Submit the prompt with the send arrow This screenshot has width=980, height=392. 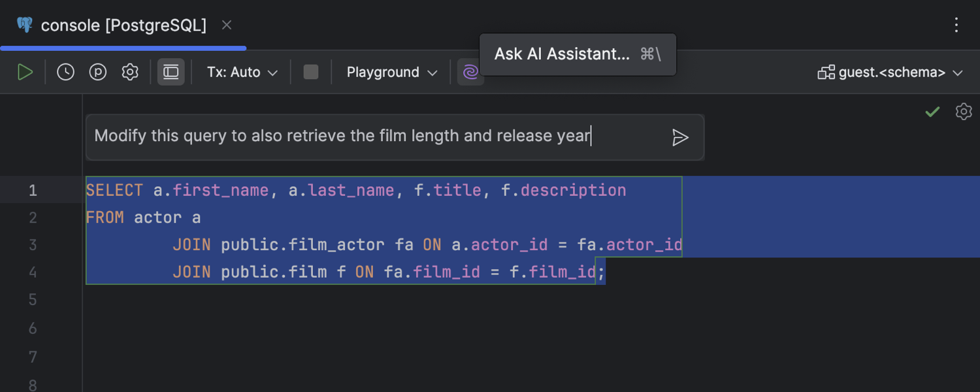pyautogui.click(x=681, y=138)
